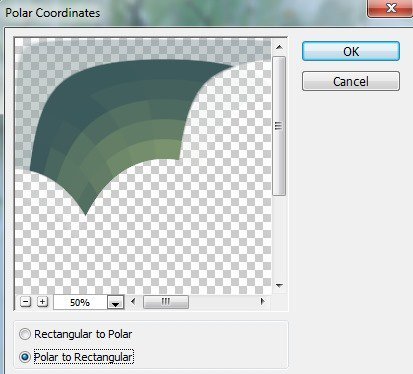The image size is (413, 374).
Task: Click the preview's vertical scroll down arrow
Action: click(279, 285)
